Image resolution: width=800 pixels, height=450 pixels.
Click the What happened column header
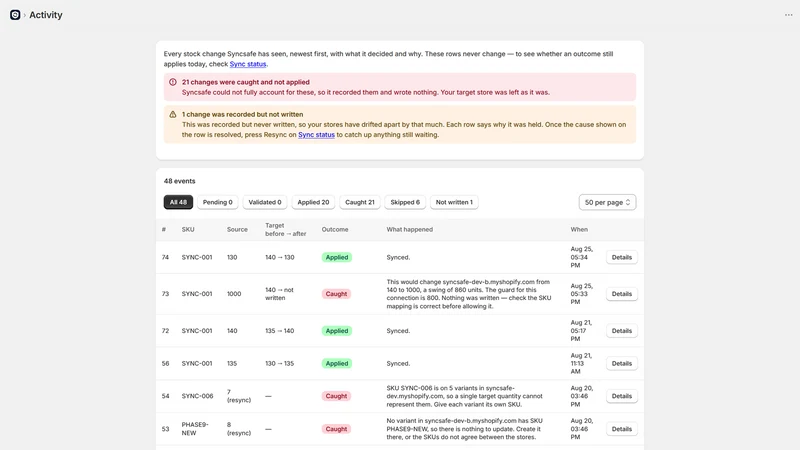coord(410,230)
